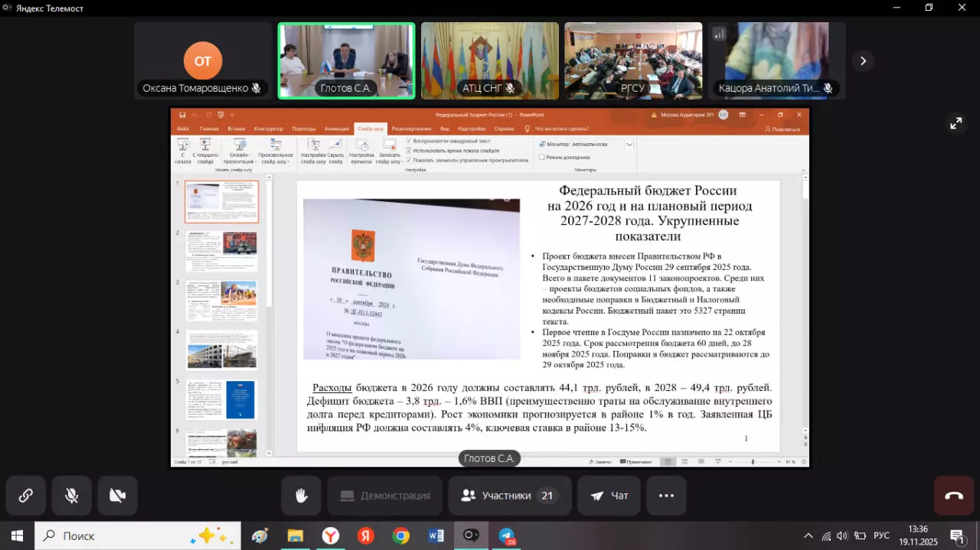The width and height of the screenshot is (980, 550).
Task: Open Microsoft Word from the taskbar
Action: [436, 535]
